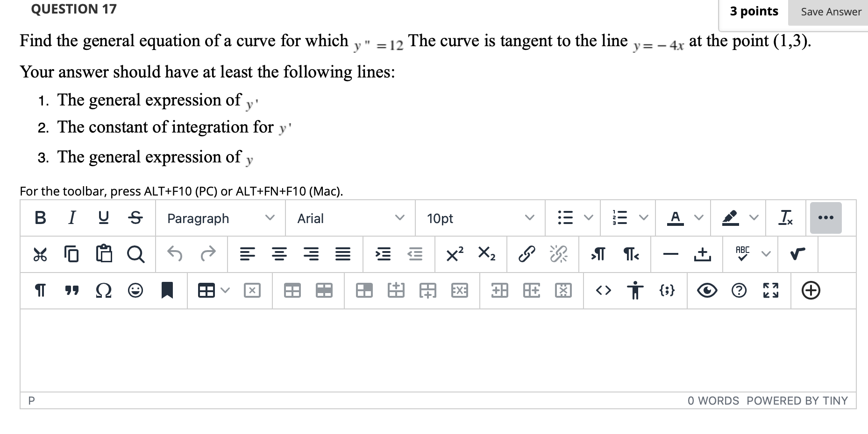Expand numbered list style options

coord(644,218)
